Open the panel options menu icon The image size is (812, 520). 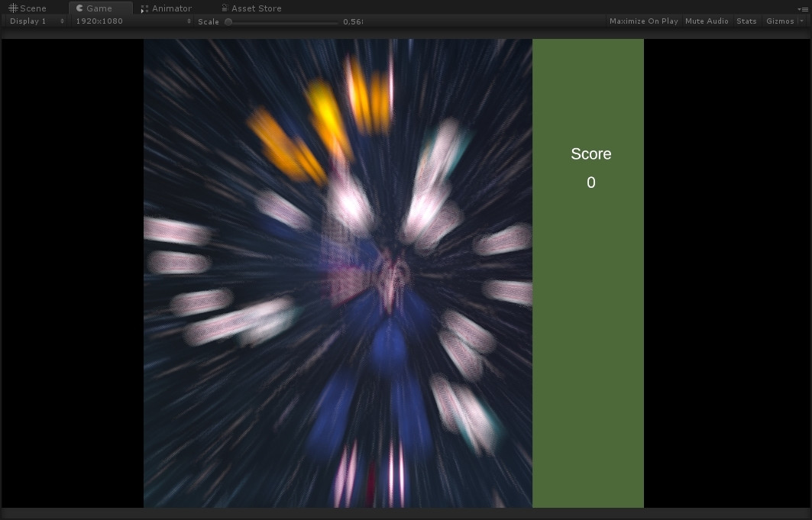tap(803, 9)
